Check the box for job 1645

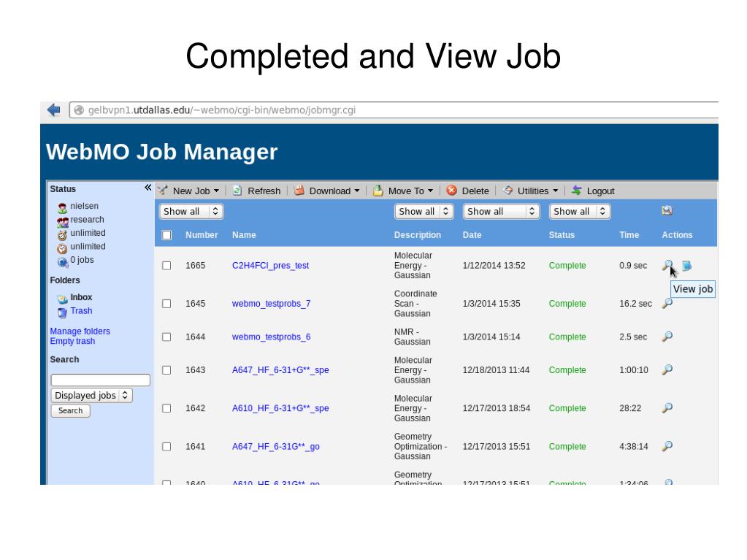(166, 303)
